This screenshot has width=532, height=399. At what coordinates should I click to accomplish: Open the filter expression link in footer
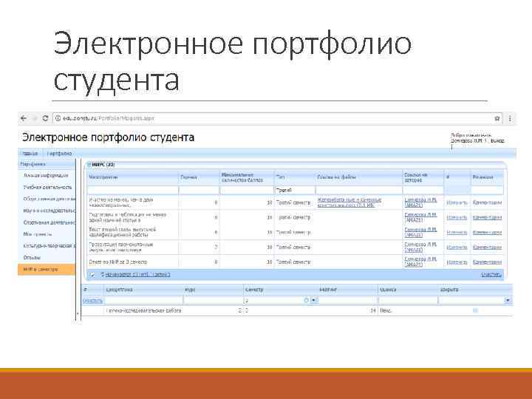(x=137, y=274)
